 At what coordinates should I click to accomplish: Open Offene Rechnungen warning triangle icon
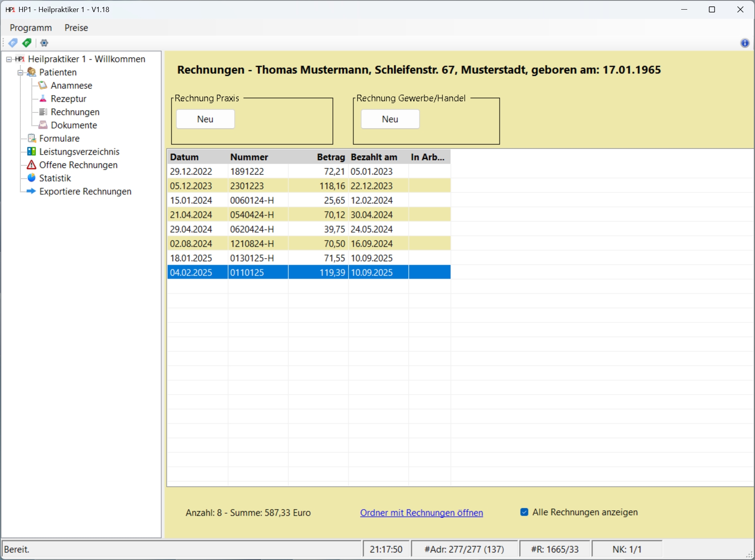[x=31, y=165]
